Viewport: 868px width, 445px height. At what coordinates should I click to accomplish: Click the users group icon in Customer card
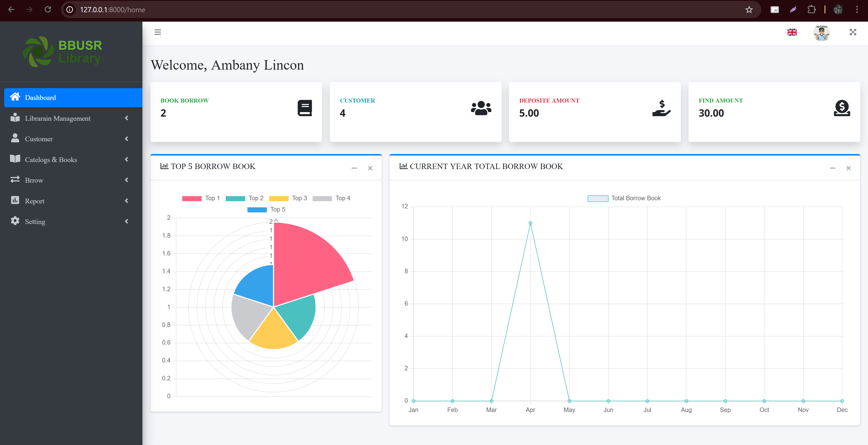[x=481, y=108]
